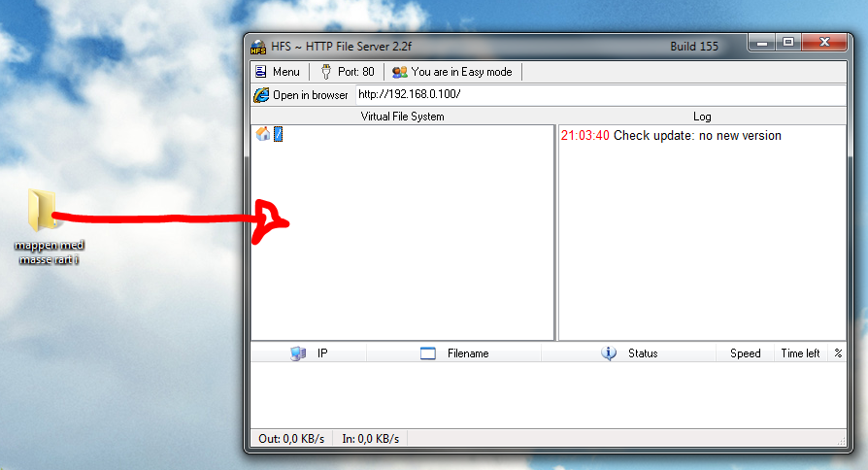This screenshot has width=868, height=470.
Task: Click the Speed column header
Action: coord(745,353)
